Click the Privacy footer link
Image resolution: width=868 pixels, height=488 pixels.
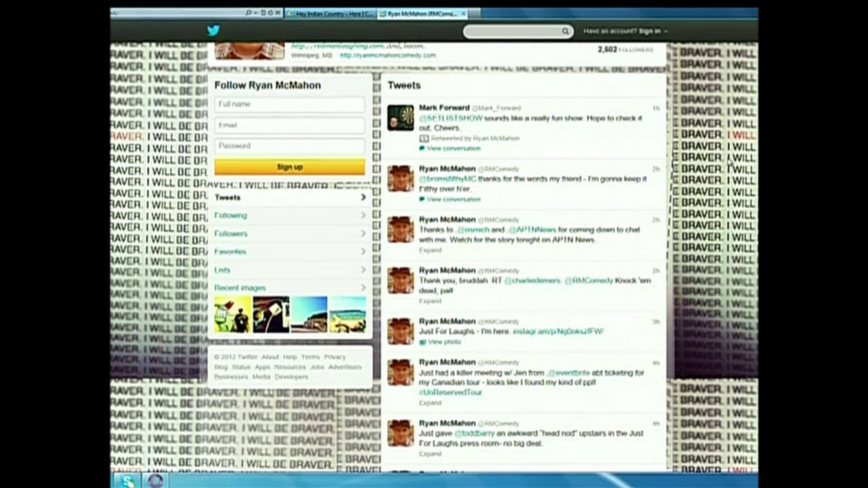point(335,357)
